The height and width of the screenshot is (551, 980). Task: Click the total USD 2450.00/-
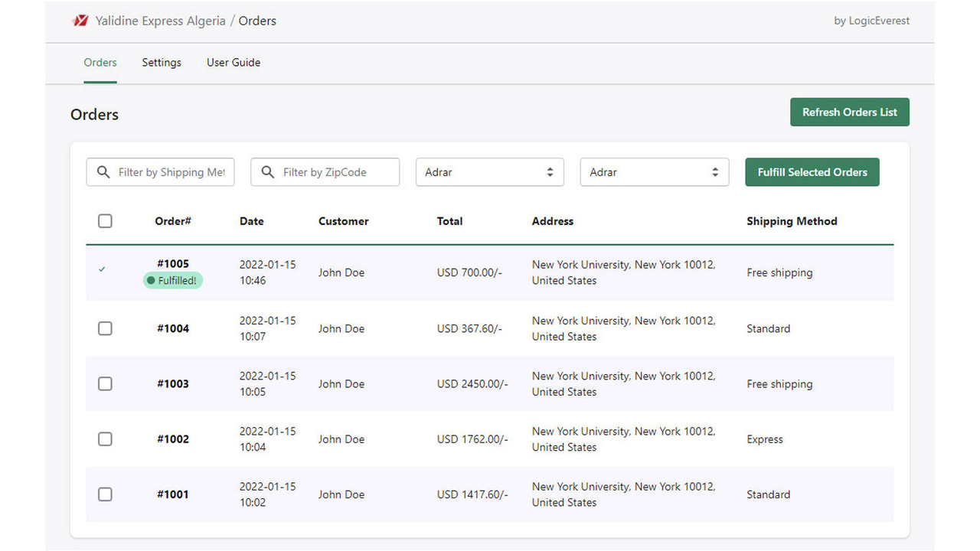click(x=472, y=384)
